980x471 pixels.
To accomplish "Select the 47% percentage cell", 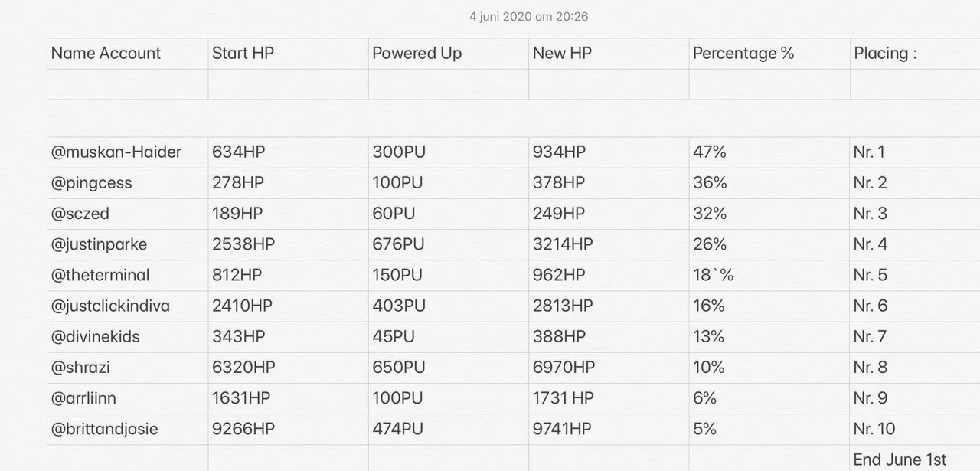I will [769, 152].
